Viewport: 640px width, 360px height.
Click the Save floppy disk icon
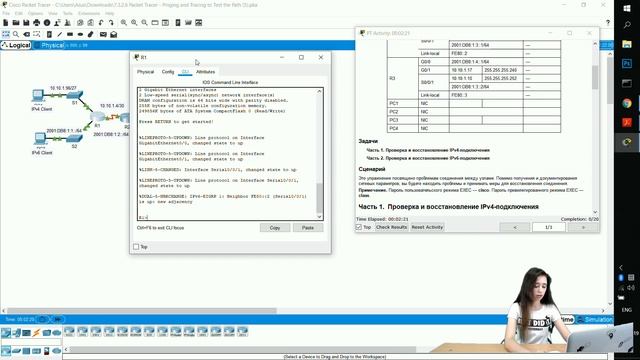pos(26,23)
